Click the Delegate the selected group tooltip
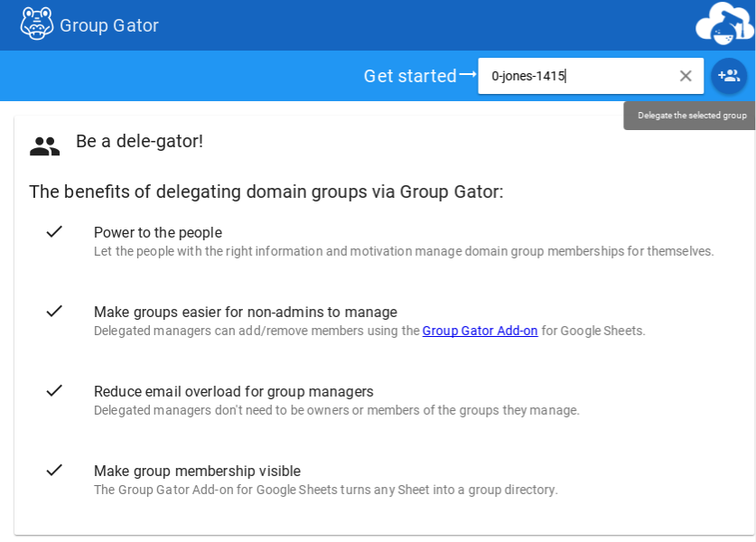 pos(692,116)
